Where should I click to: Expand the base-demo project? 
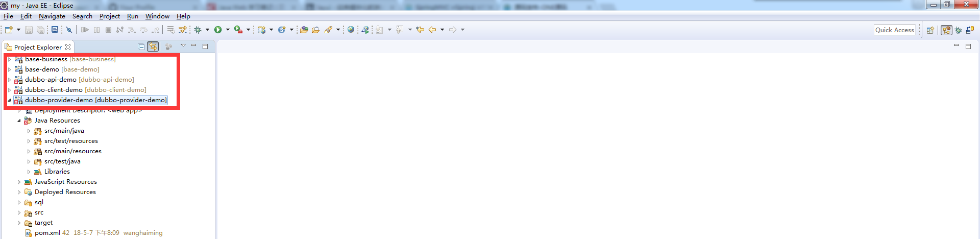pyautogui.click(x=9, y=69)
